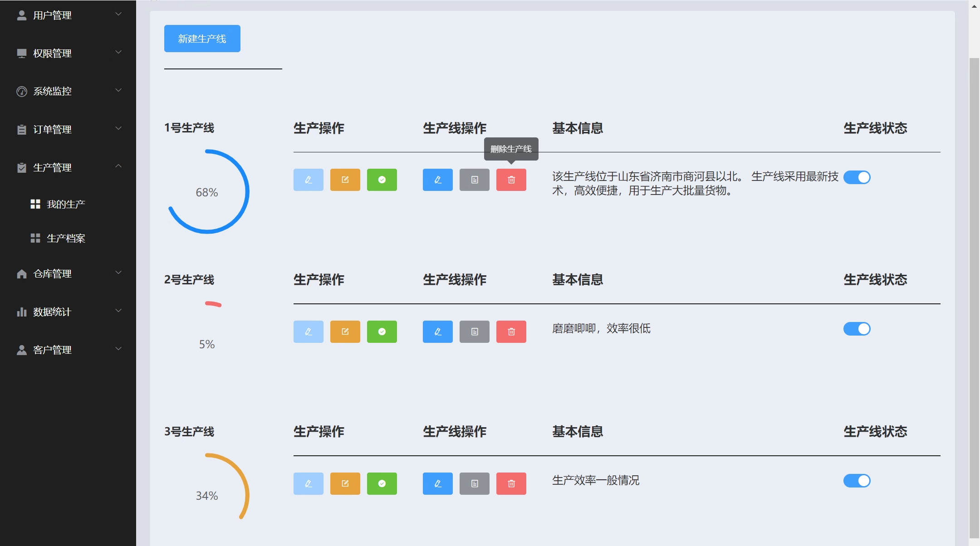This screenshot has height=546, width=980.
Task: Expand the 订单管理 menu chevron
Action: 118,128
